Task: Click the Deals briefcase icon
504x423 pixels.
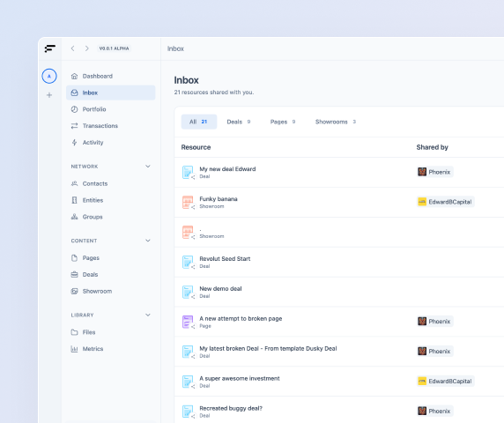Action: tap(74, 274)
